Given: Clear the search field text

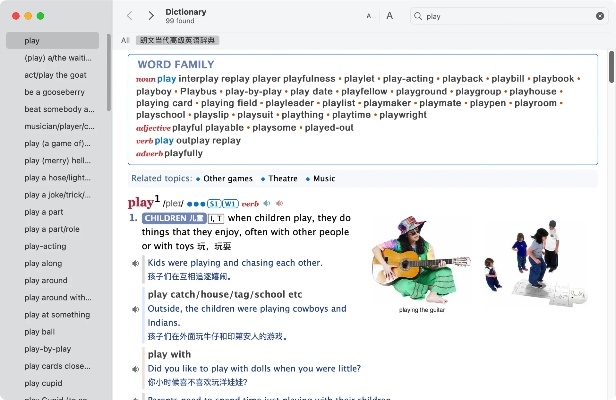Looking at the screenshot, I should [600, 16].
